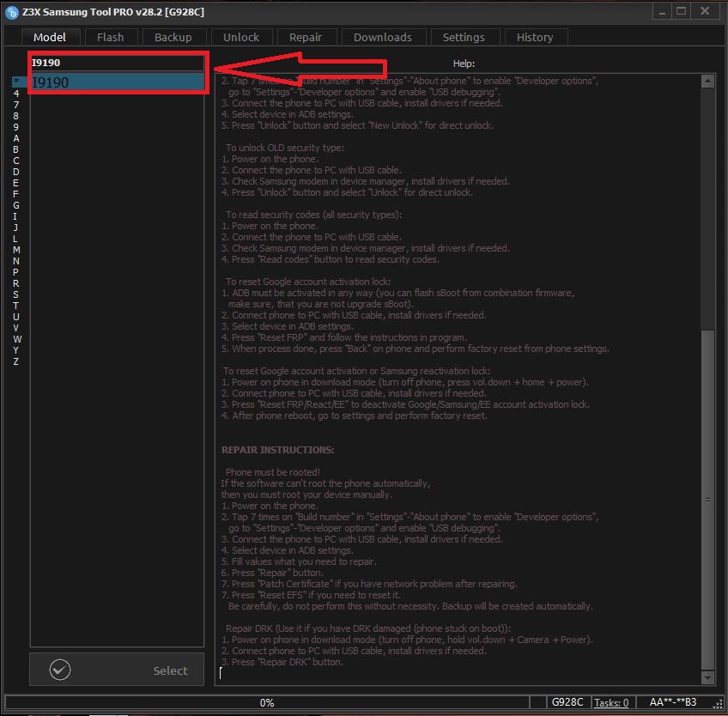This screenshot has width=728, height=716.
Task: Filter models by letter R
Action: click(x=15, y=283)
